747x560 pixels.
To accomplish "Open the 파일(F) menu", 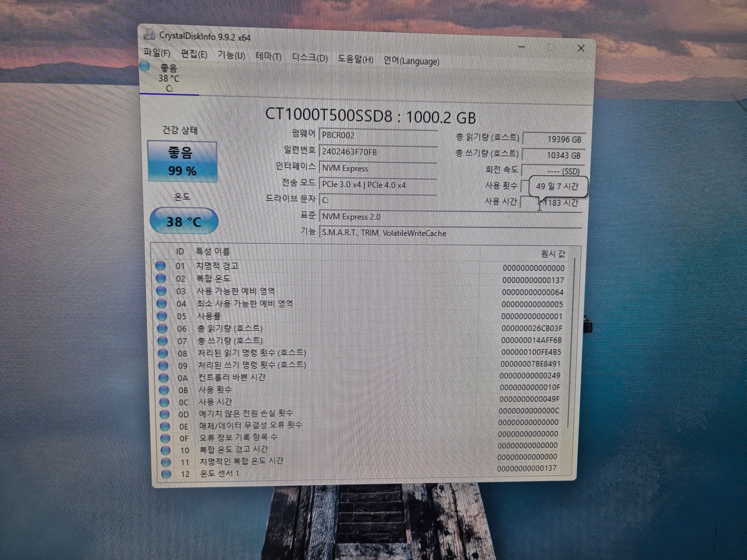I will pyautogui.click(x=157, y=53).
